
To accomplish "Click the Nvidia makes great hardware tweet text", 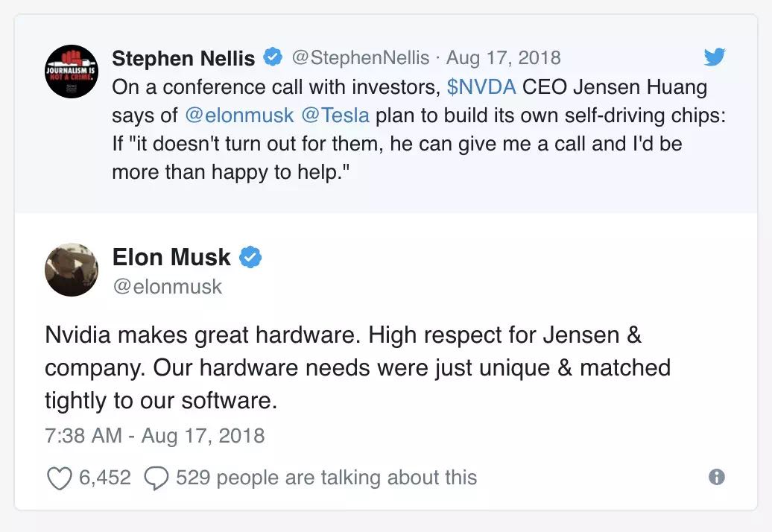I will pos(343,367).
